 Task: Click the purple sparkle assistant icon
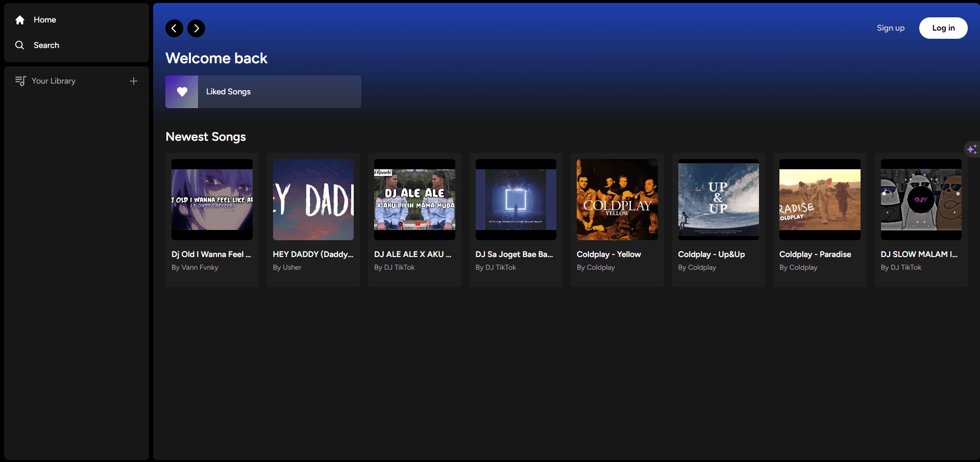tap(972, 149)
